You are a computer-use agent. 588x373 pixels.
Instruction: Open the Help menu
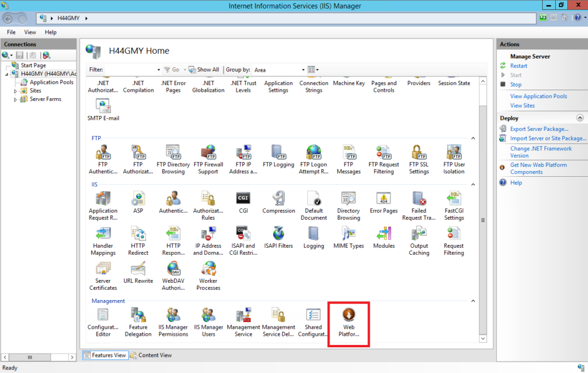click(51, 32)
